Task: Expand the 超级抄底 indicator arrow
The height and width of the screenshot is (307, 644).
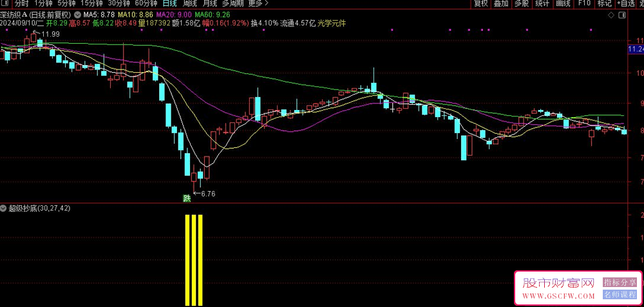Action: [x=3, y=209]
